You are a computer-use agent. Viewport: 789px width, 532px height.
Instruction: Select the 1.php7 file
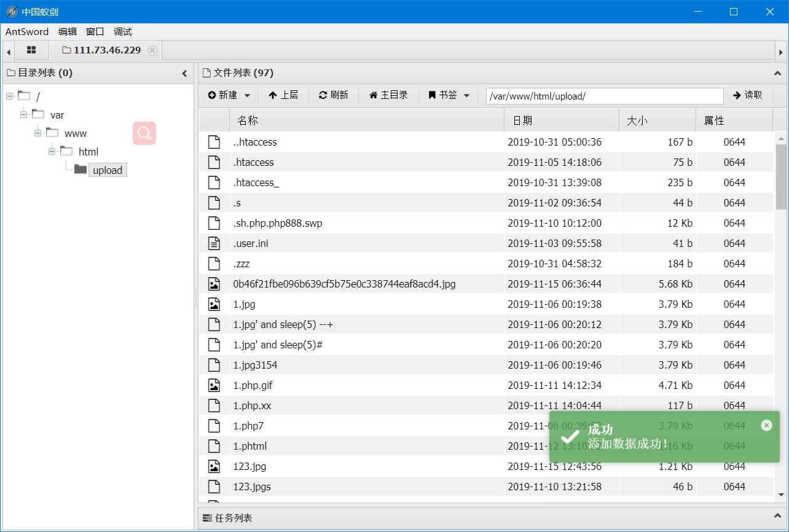coord(248,426)
